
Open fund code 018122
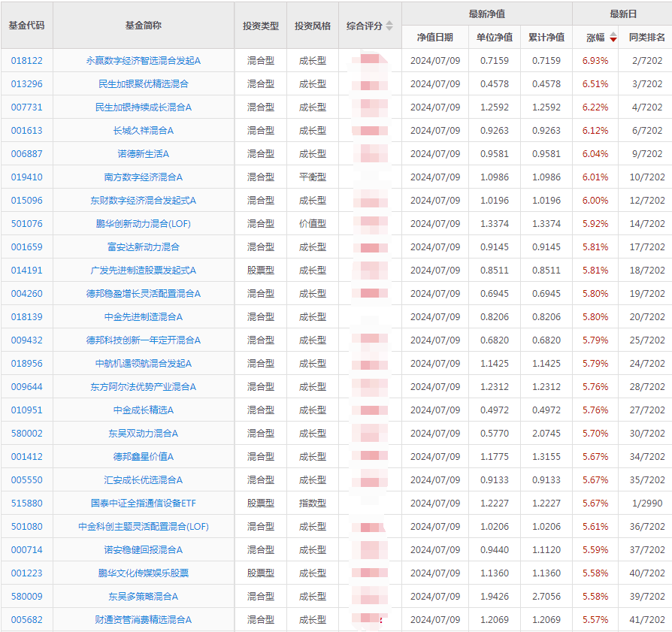[x=26, y=60]
